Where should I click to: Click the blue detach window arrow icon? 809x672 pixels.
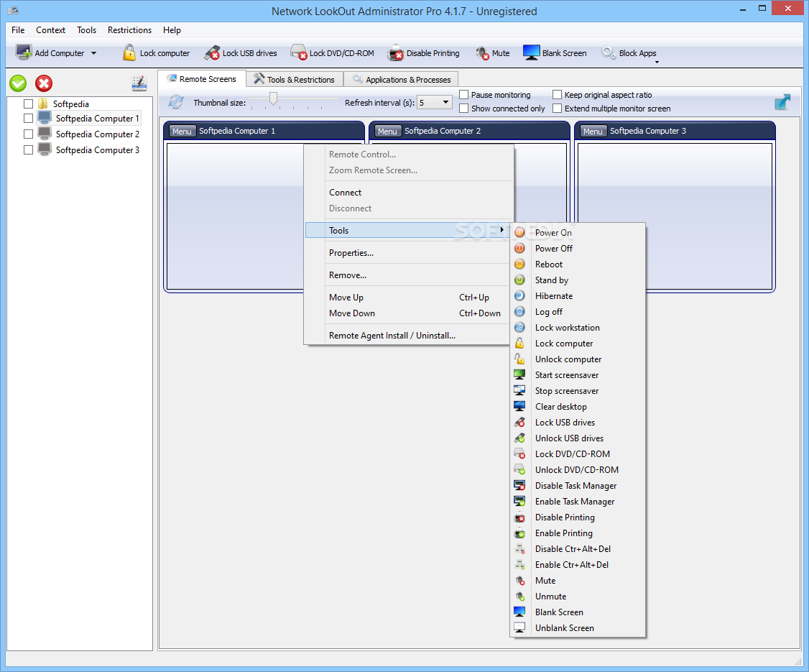pyautogui.click(x=782, y=101)
